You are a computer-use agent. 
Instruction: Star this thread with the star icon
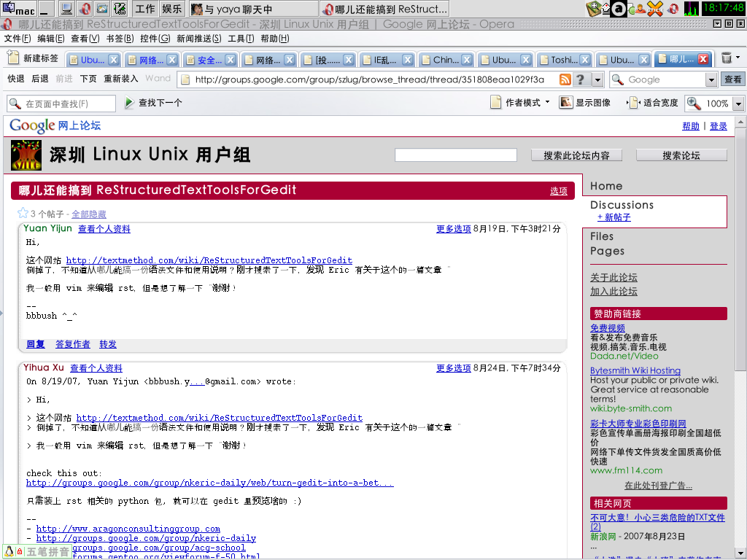point(23,213)
